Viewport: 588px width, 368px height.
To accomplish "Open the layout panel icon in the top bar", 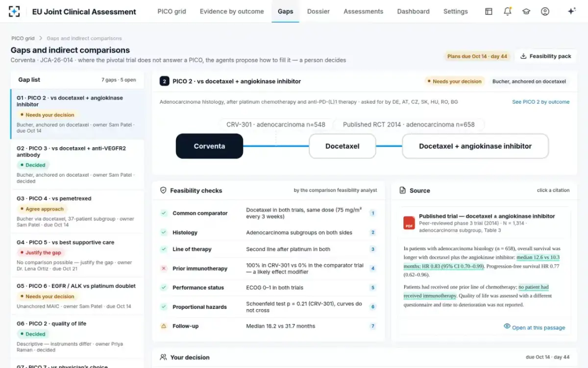I will pyautogui.click(x=489, y=11).
